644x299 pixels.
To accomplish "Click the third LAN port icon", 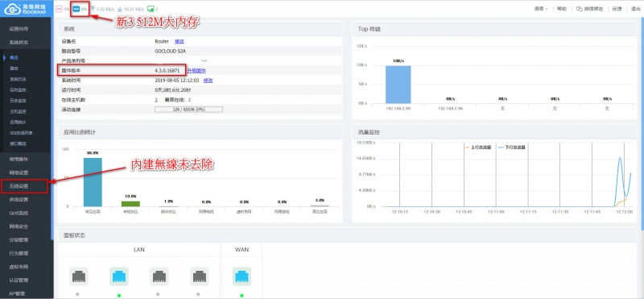I will pyautogui.click(x=159, y=276).
